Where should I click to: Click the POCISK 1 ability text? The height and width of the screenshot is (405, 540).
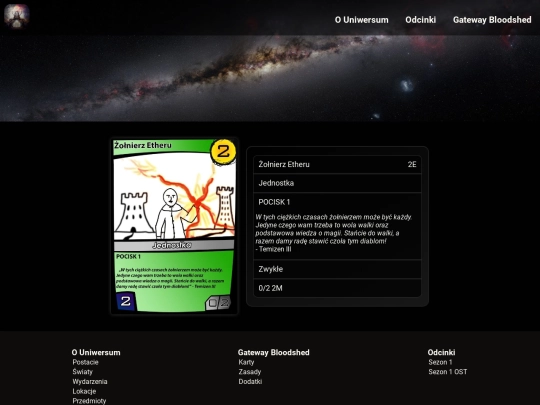point(274,202)
